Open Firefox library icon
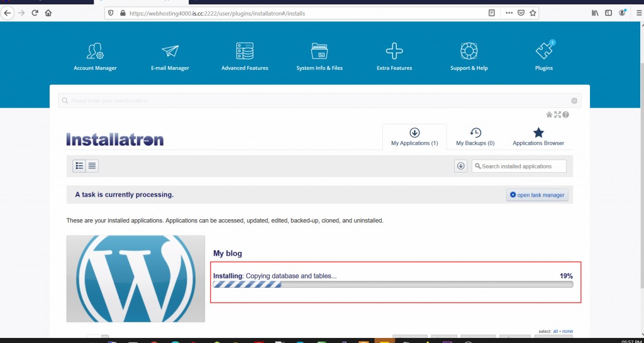This screenshot has height=343, width=644. pyautogui.click(x=595, y=13)
